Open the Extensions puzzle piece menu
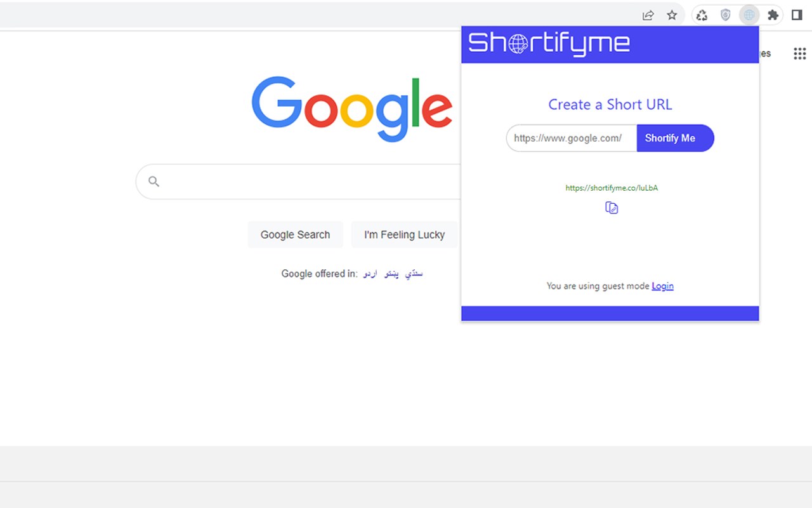Viewport: 812px width, 508px height. click(x=773, y=15)
